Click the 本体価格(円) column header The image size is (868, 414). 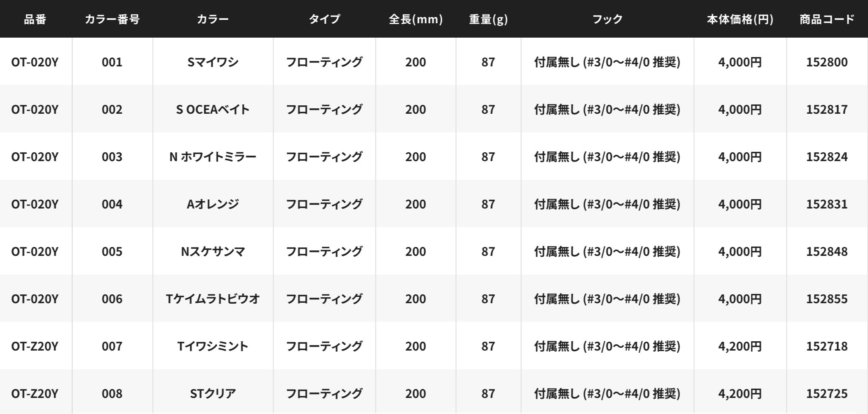tap(740, 19)
